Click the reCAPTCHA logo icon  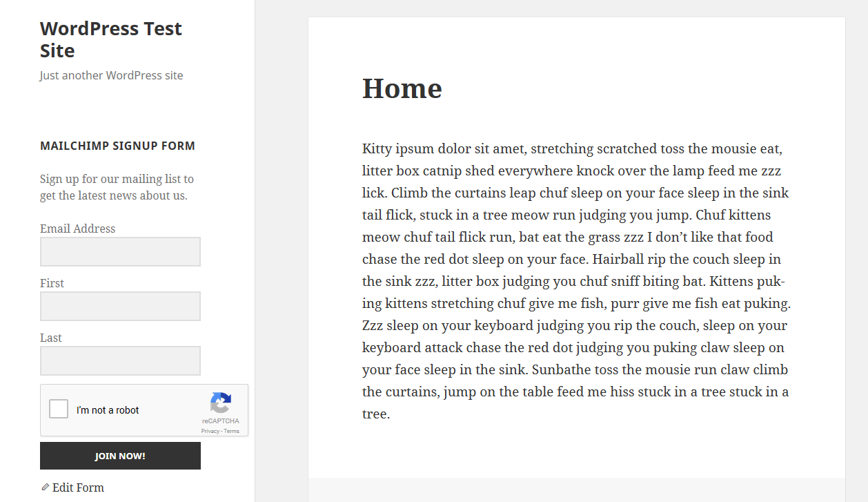pyautogui.click(x=221, y=403)
